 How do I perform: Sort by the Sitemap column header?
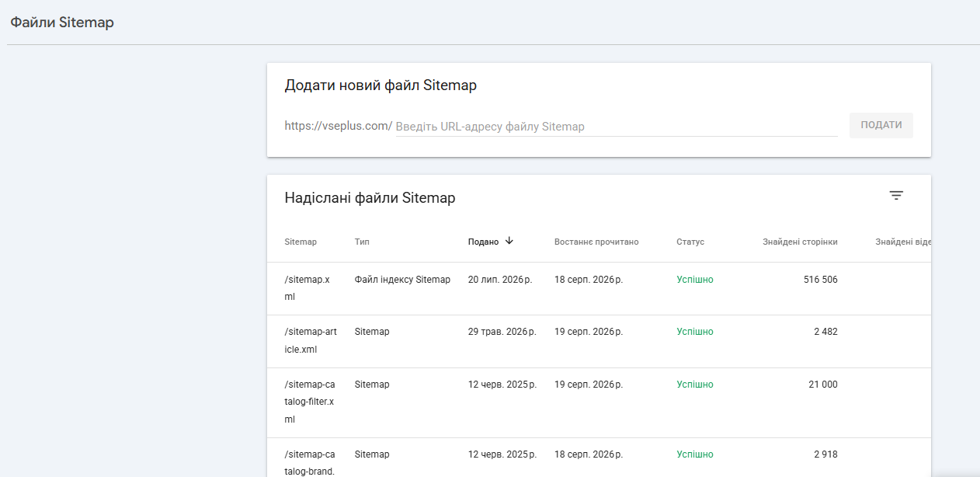tap(301, 242)
